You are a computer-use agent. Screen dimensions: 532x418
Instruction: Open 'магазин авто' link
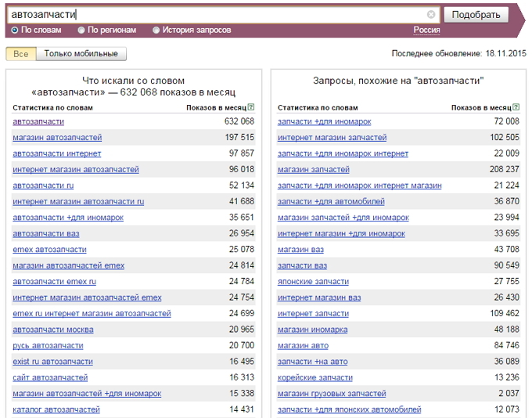(303, 345)
